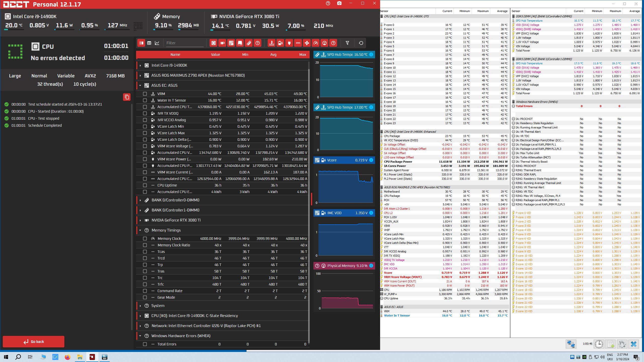
Task: Check the CPU Uptime row checkbox
Action: (x=145, y=185)
